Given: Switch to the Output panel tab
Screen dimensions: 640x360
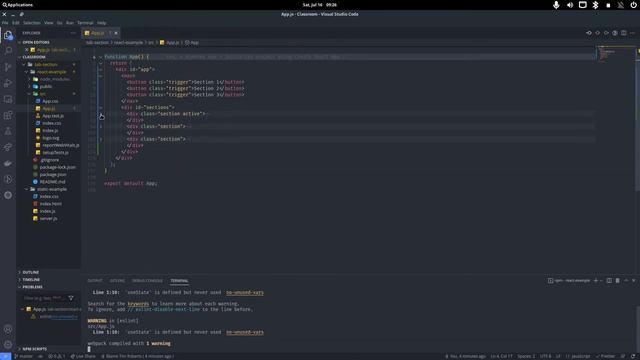Looking at the screenshot, I should coord(95,281).
